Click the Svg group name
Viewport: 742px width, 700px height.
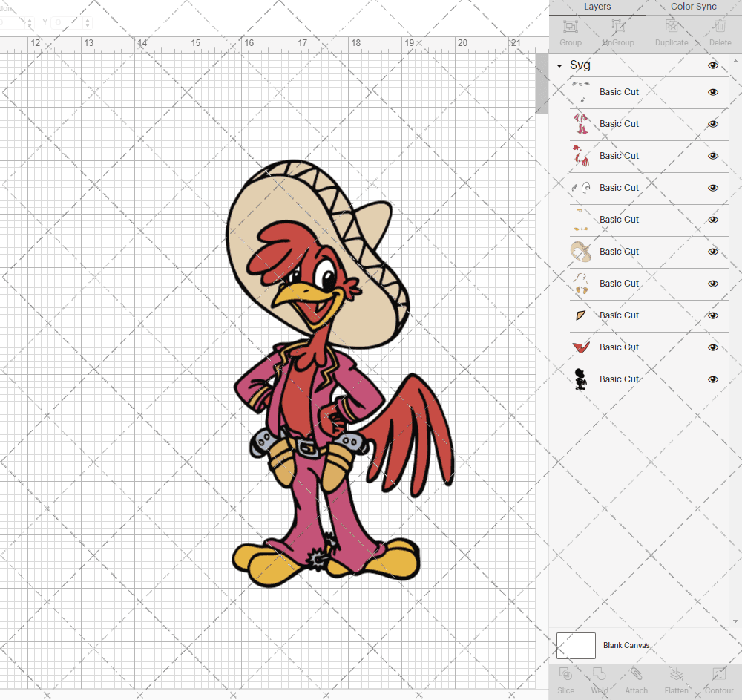pyautogui.click(x=580, y=65)
